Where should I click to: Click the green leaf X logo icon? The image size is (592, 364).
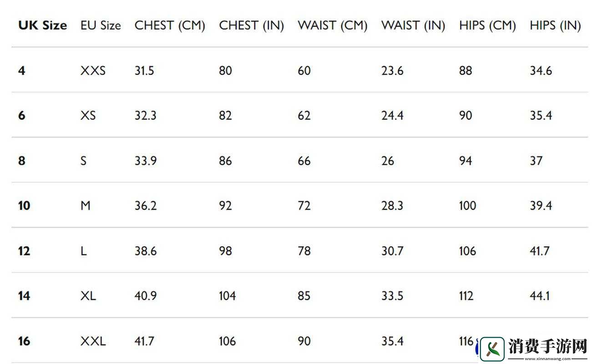click(x=492, y=349)
